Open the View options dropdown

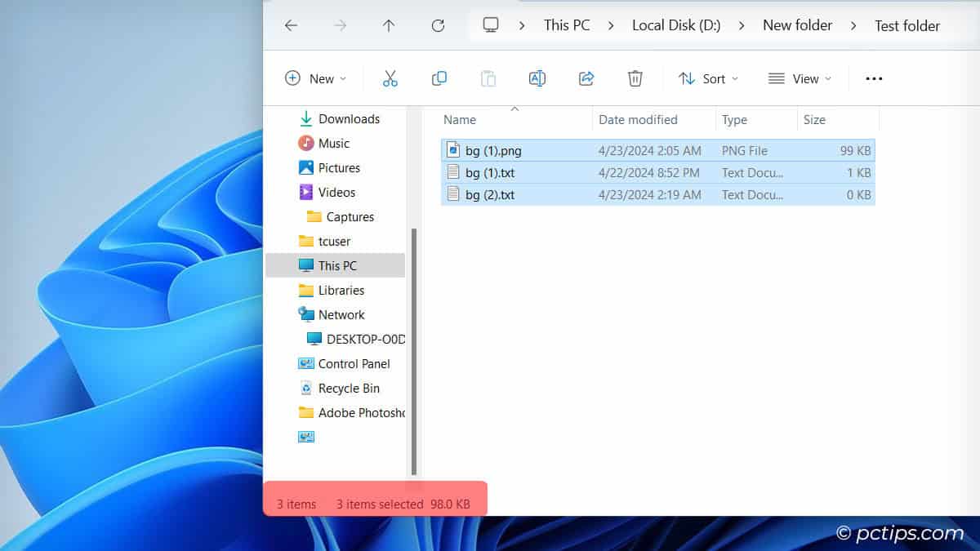coord(800,78)
